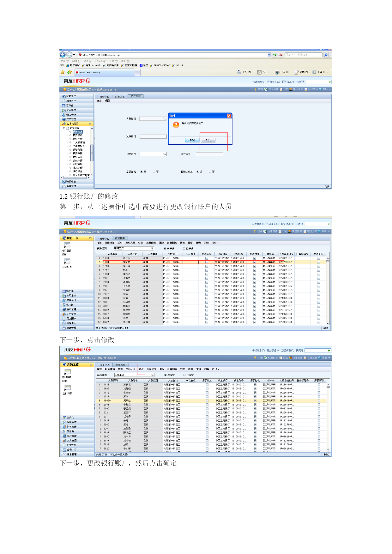Screen dimensions: 392x554
Task: Click 返回 in top screenshot form toolbar
Action: click(x=107, y=101)
